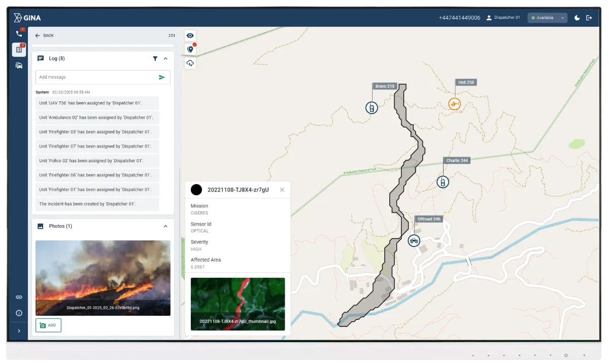Send the log message arrow icon

[x=162, y=77]
